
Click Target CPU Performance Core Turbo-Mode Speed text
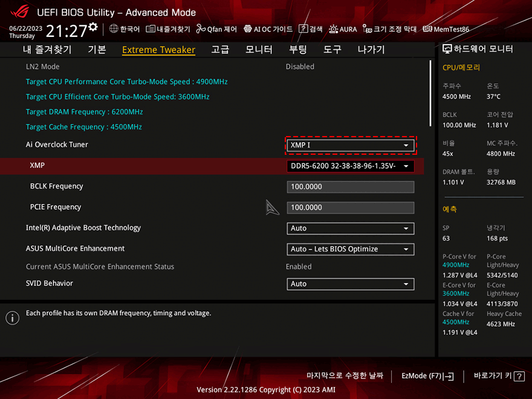click(126, 82)
